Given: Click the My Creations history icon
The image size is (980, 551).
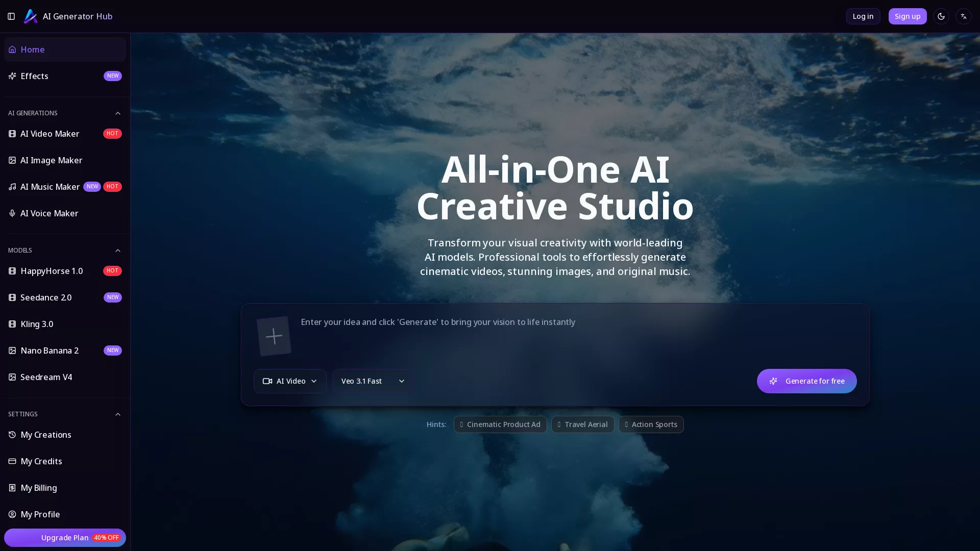Looking at the screenshot, I should click(x=12, y=435).
